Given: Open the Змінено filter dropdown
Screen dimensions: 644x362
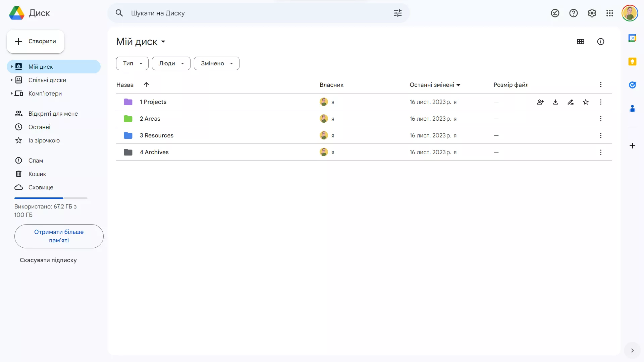Looking at the screenshot, I should [x=217, y=63].
